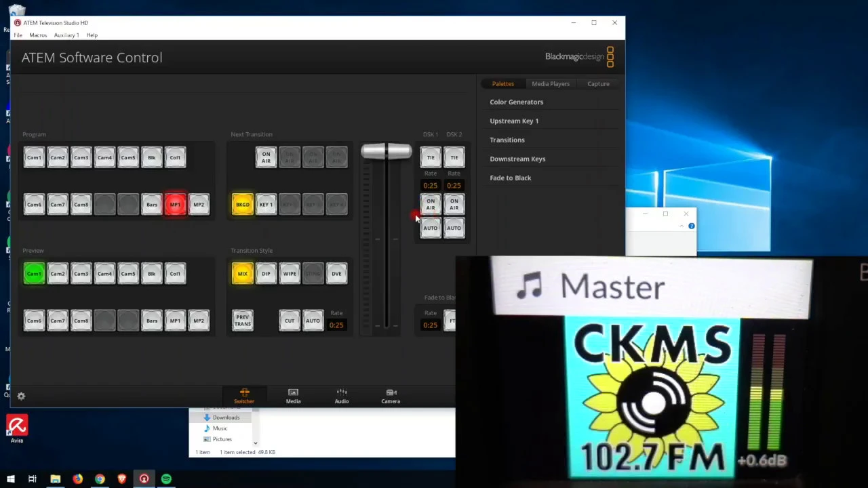Select Blk on Program bus
The height and width of the screenshot is (488, 868).
pos(151,157)
